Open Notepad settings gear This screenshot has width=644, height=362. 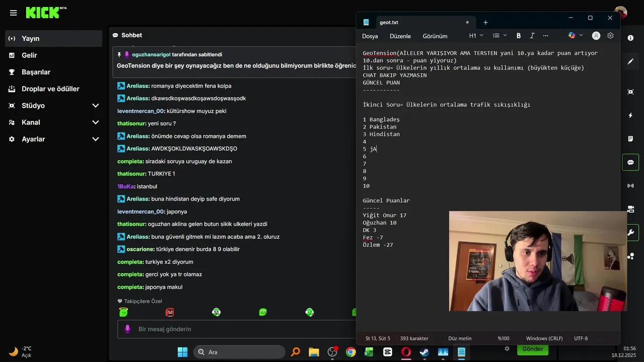tap(610, 36)
